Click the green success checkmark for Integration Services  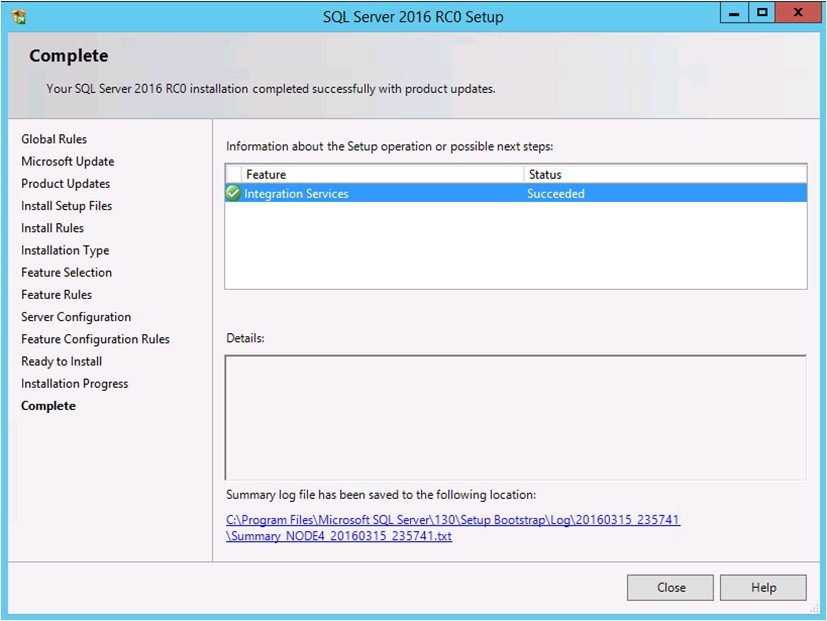tap(233, 193)
